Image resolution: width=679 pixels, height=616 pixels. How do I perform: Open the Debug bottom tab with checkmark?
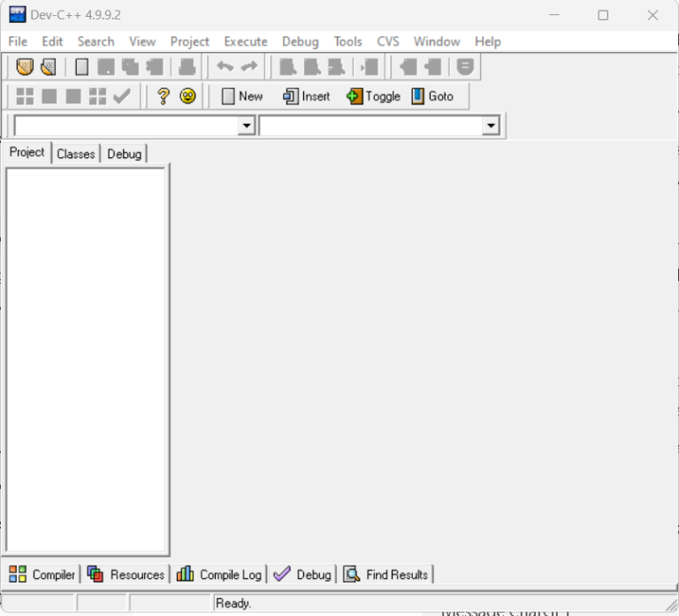pyautogui.click(x=302, y=574)
